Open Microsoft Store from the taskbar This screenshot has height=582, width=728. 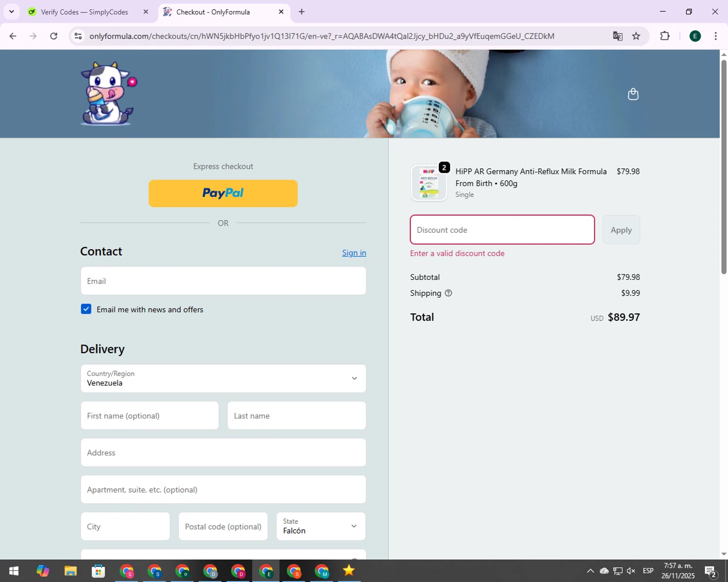(x=99, y=571)
